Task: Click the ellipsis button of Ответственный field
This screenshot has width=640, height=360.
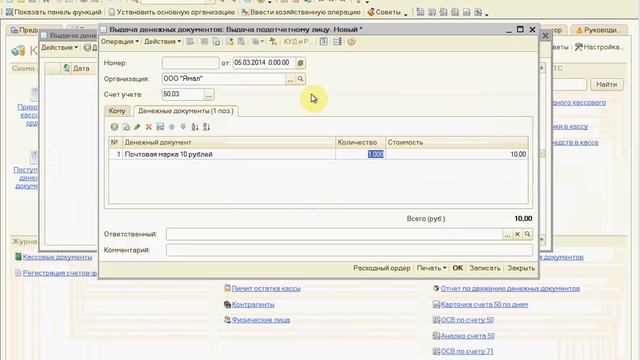Action: [x=507, y=234]
